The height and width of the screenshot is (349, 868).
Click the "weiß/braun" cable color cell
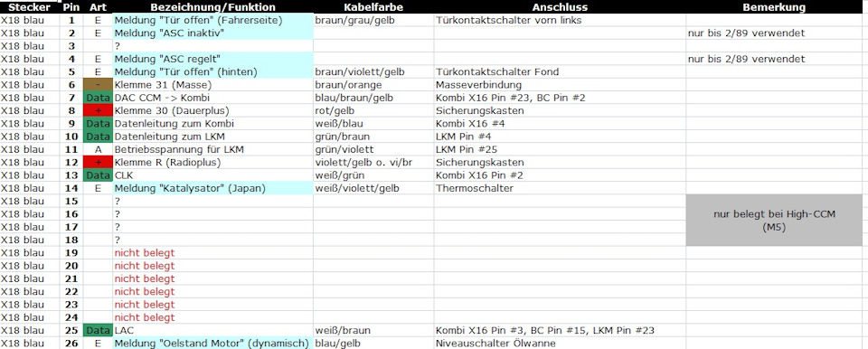[x=373, y=330]
